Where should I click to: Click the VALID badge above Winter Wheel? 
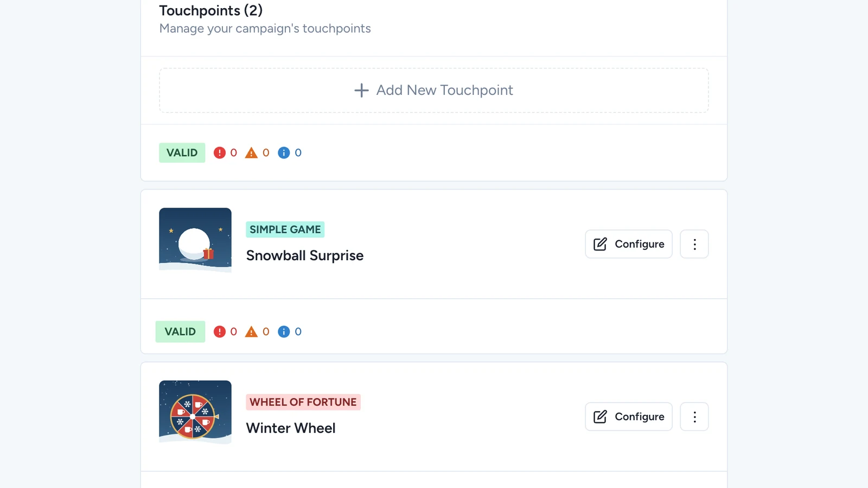pos(180,332)
